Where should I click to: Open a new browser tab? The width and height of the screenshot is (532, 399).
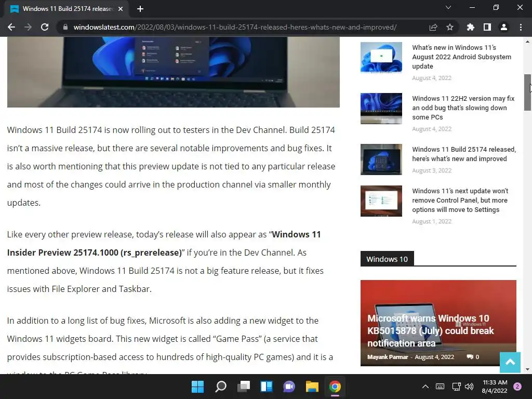click(x=140, y=9)
